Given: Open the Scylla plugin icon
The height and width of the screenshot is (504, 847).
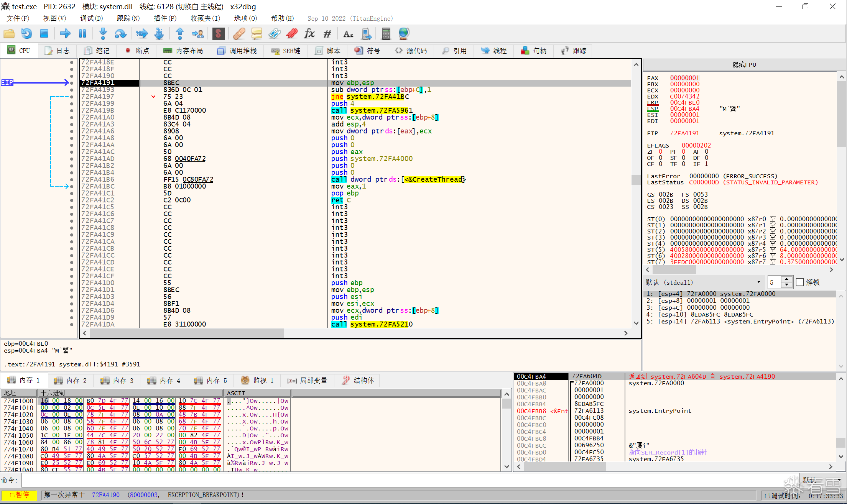Looking at the screenshot, I should pyautogui.click(x=218, y=34).
